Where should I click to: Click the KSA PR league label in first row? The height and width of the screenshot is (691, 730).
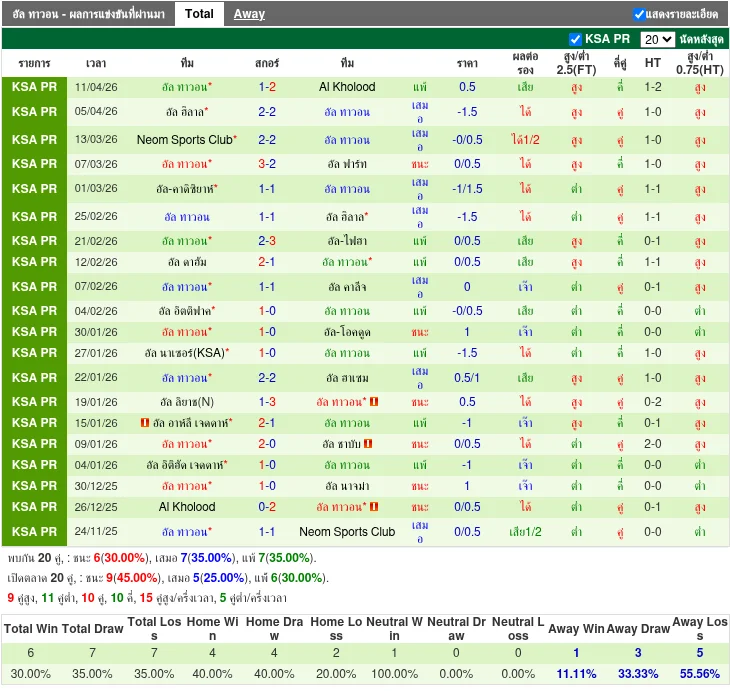point(35,87)
